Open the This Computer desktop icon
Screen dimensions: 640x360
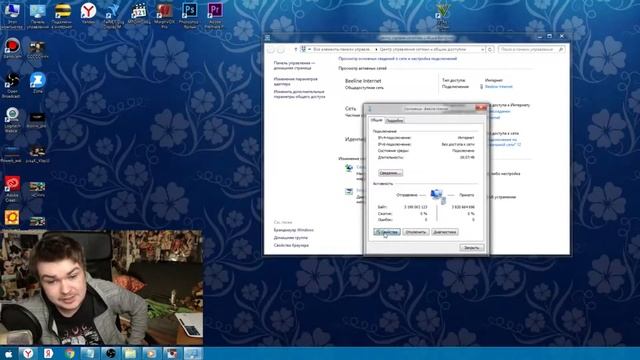click(12, 15)
